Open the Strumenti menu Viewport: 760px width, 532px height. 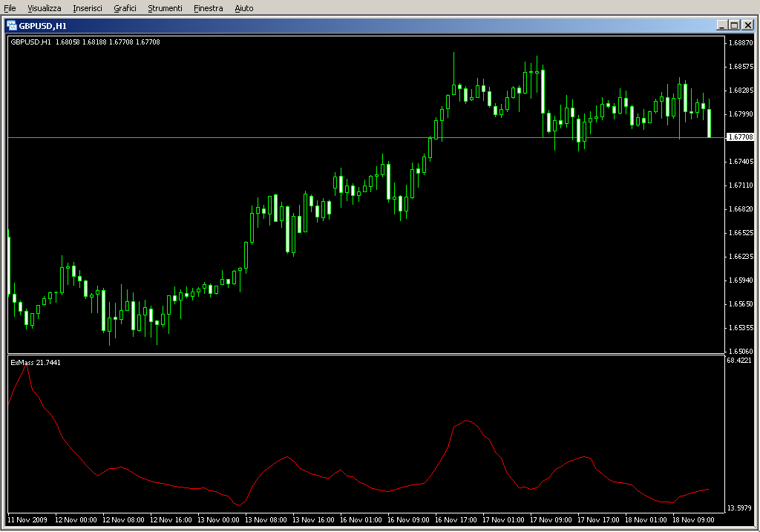click(165, 8)
